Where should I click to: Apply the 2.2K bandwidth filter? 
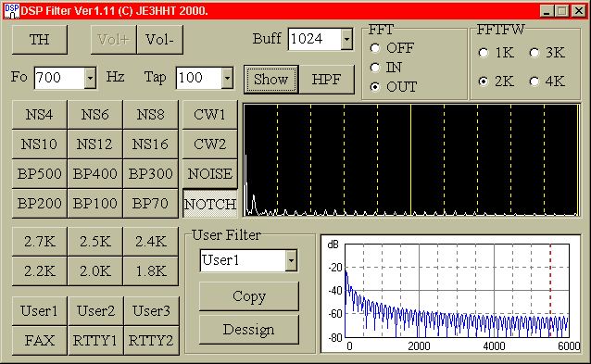(40, 271)
